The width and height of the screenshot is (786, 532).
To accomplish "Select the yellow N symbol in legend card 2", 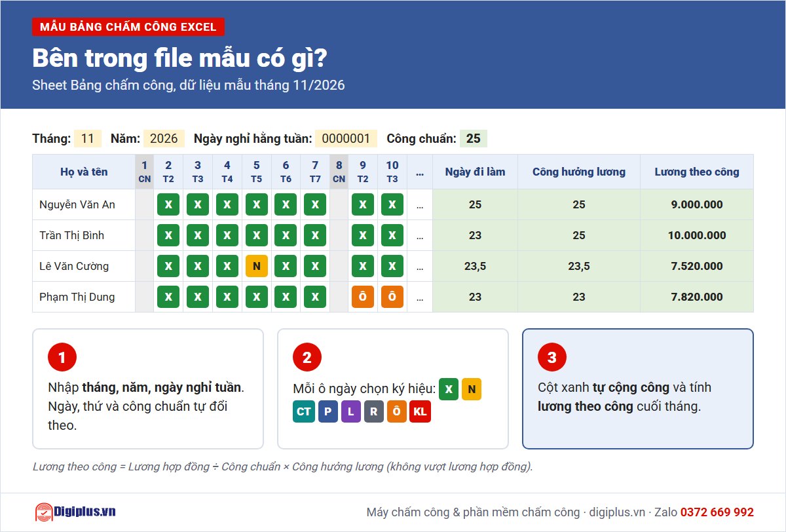I will tap(472, 389).
